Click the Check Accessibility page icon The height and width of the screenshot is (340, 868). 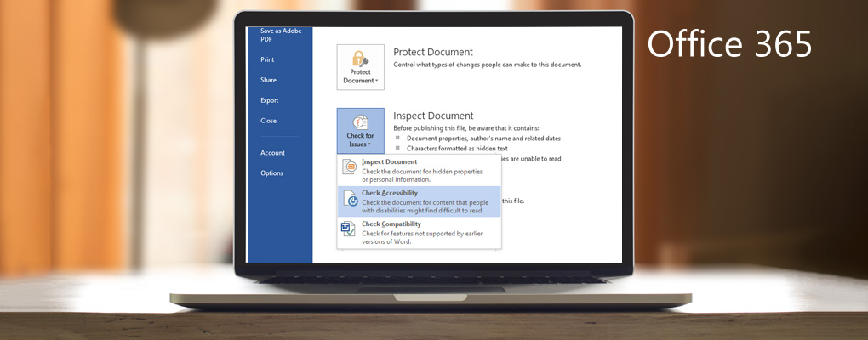[x=350, y=198]
